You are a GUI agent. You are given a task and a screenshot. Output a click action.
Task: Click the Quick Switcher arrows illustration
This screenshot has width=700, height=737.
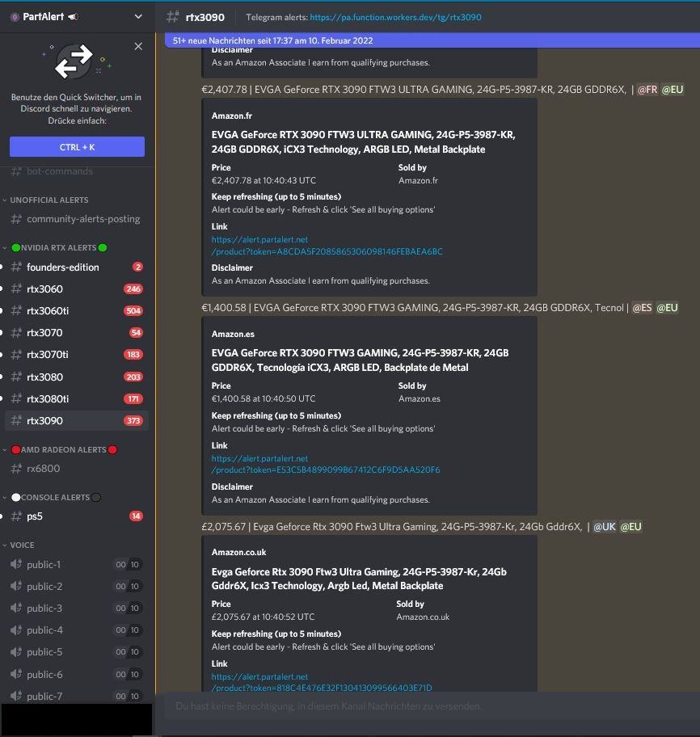(x=74, y=61)
